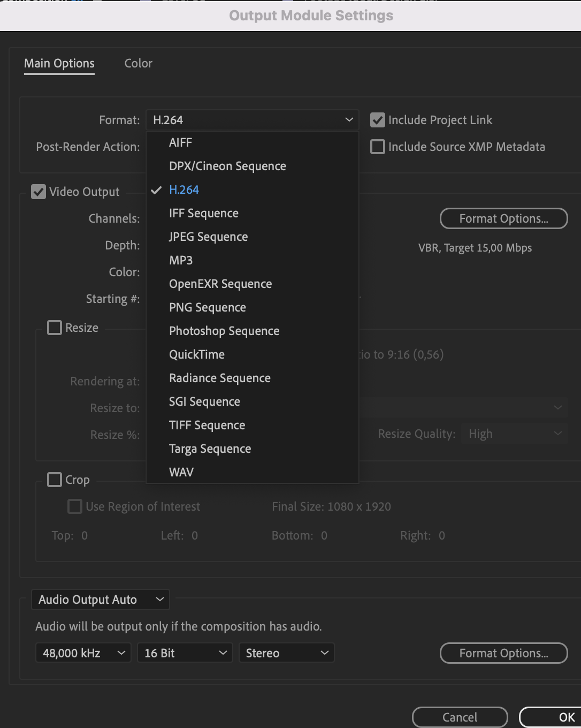This screenshot has height=728, width=581.
Task: Select PNG Sequence format
Action: 207,307
